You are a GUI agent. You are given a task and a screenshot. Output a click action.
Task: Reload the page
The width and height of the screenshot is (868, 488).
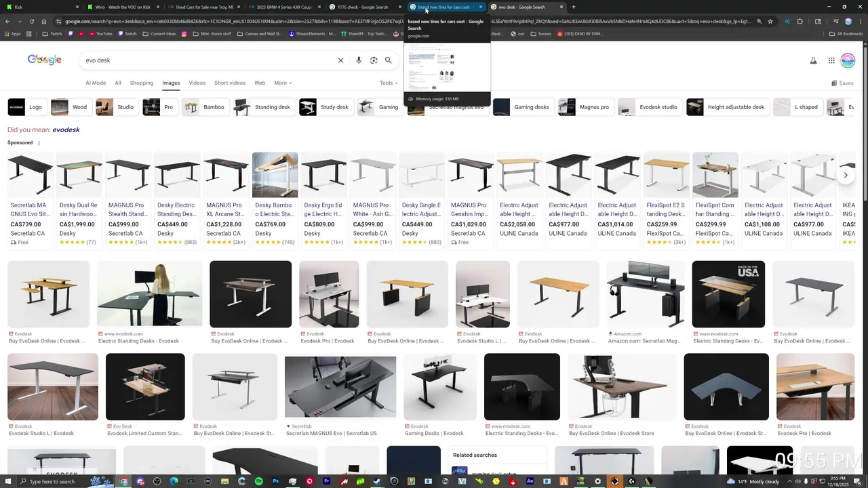click(33, 21)
